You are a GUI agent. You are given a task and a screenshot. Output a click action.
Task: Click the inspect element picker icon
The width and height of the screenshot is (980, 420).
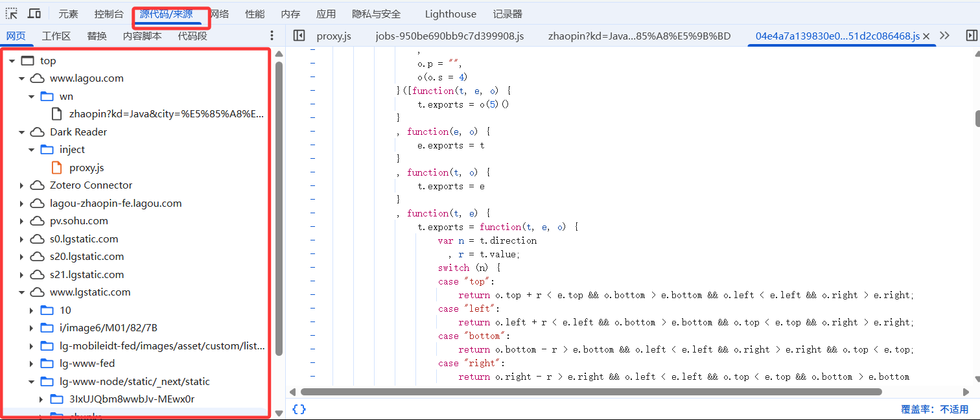click(x=12, y=14)
